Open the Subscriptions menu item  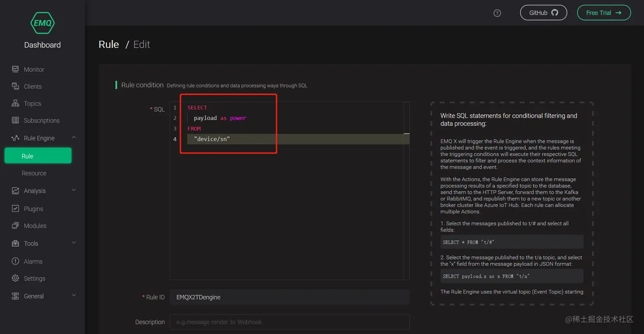point(42,121)
